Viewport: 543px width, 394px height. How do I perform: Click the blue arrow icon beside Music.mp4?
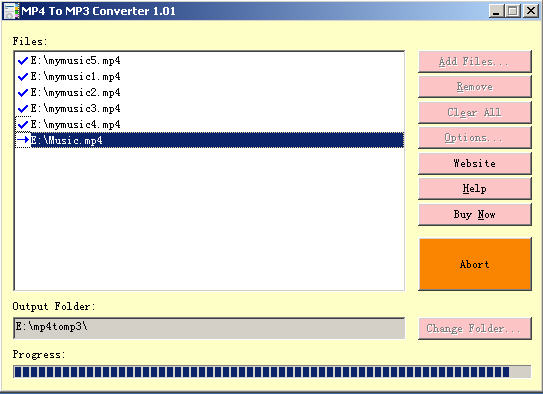click(23, 140)
